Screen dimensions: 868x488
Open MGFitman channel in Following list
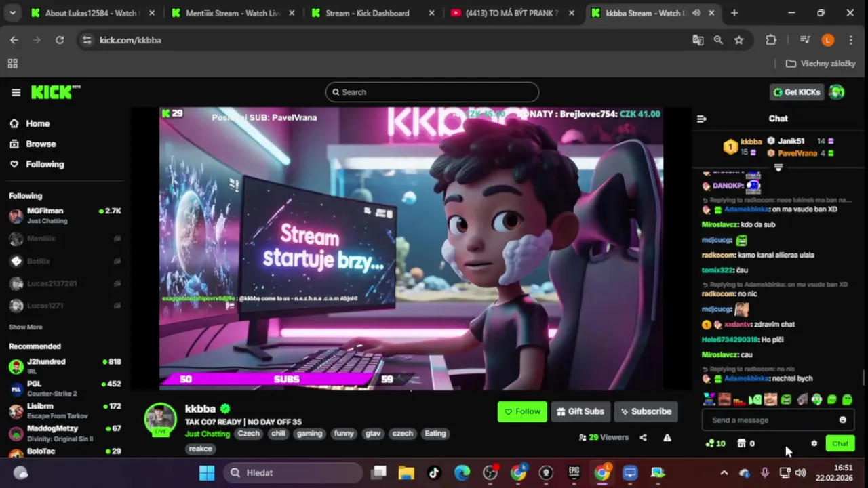(x=65, y=216)
